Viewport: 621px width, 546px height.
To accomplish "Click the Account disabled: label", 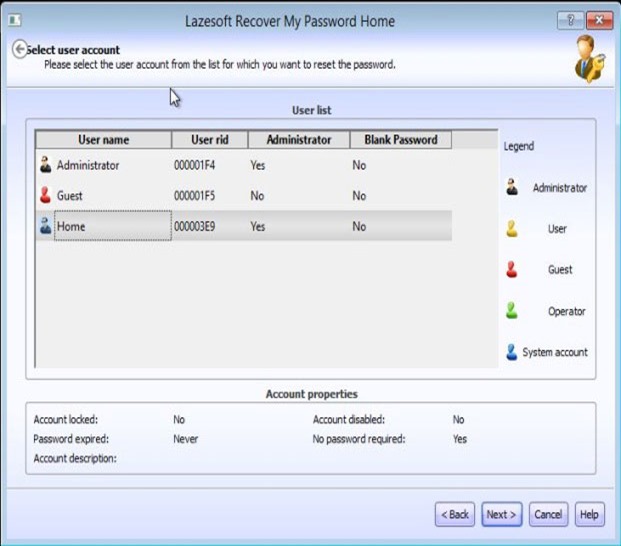I will 349,419.
